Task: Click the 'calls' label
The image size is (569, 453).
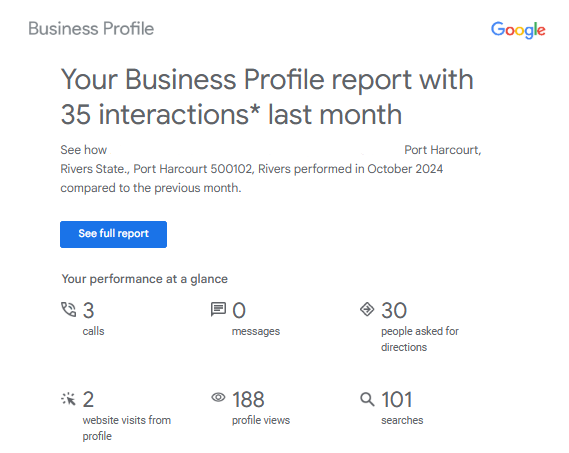Action: pos(93,331)
